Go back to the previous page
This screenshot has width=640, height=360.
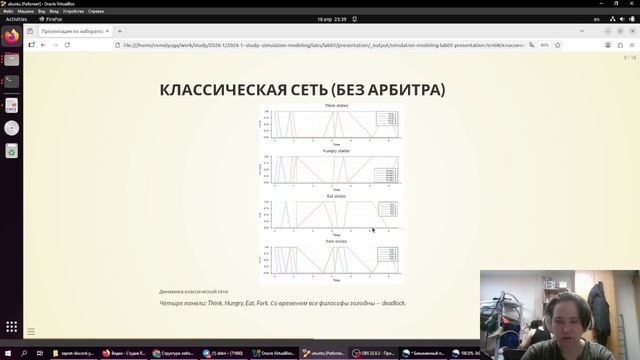(43, 45)
